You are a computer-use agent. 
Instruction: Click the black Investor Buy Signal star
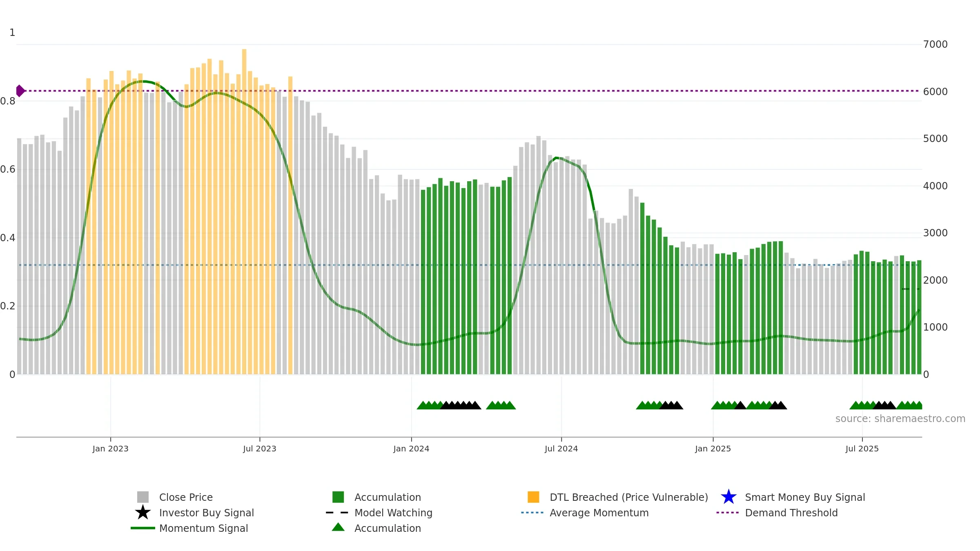pyautogui.click(x=143, y=513)
